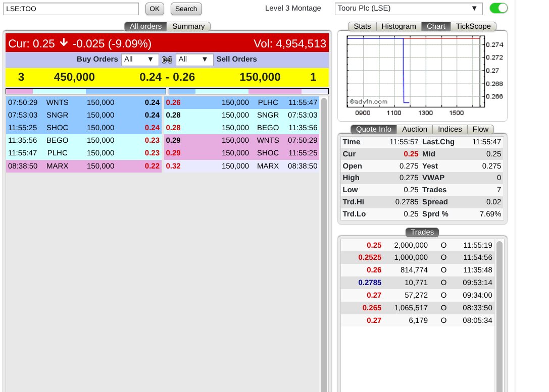Select the PLHC buy order at 11:55:47

[84, 153]
